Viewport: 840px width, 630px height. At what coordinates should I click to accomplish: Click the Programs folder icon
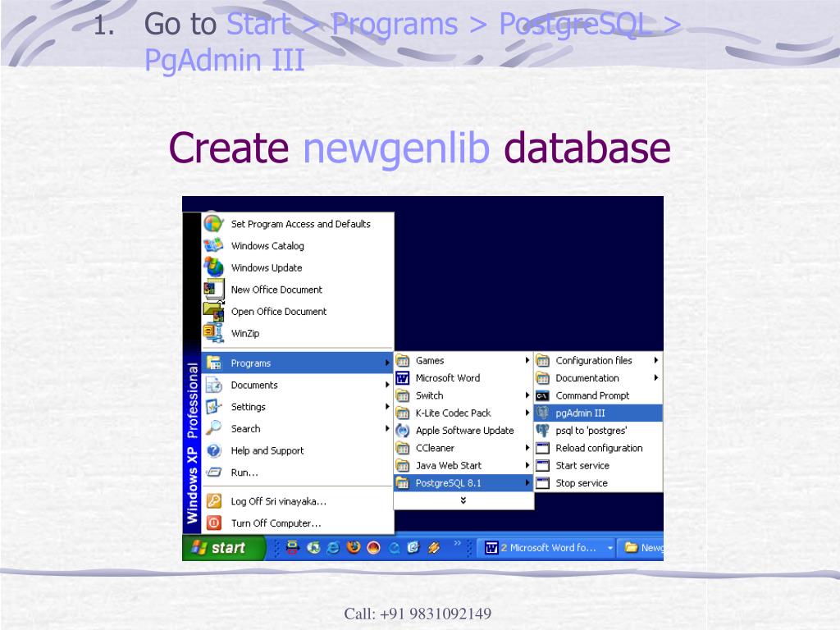tap(214, 363)
